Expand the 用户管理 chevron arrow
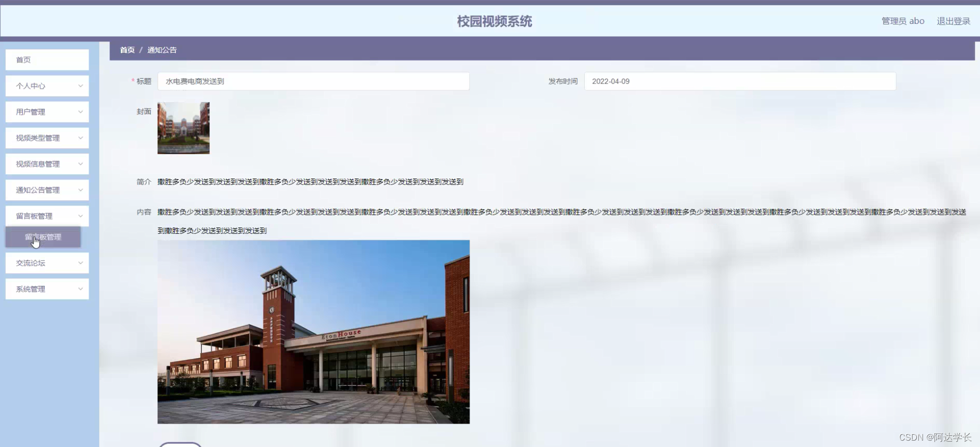The image size is (980, 447). [x=80, y=112]
